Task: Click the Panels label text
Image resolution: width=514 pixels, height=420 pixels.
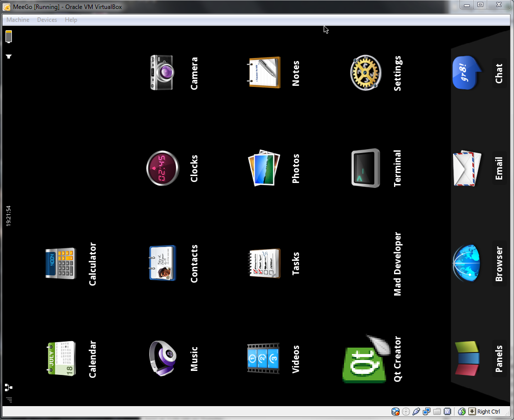Action: pyautogui.click(x=499, y=359)
